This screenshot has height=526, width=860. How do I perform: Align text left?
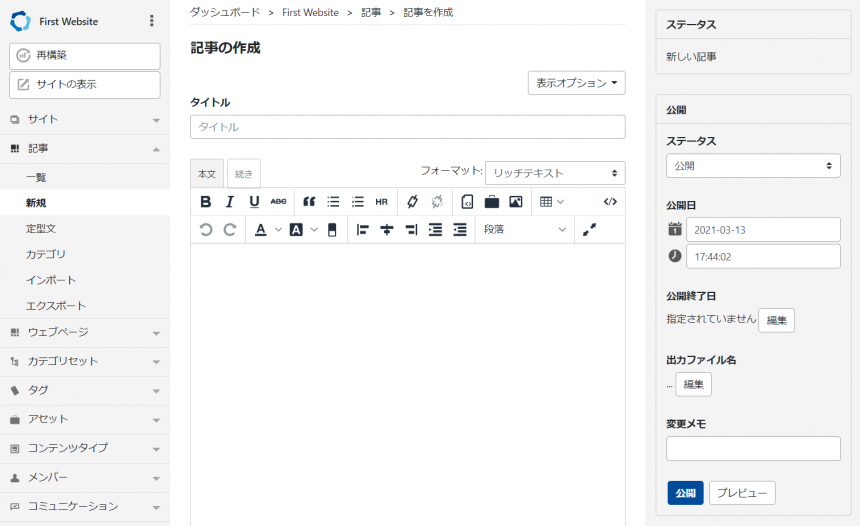[x=363, y=230]
